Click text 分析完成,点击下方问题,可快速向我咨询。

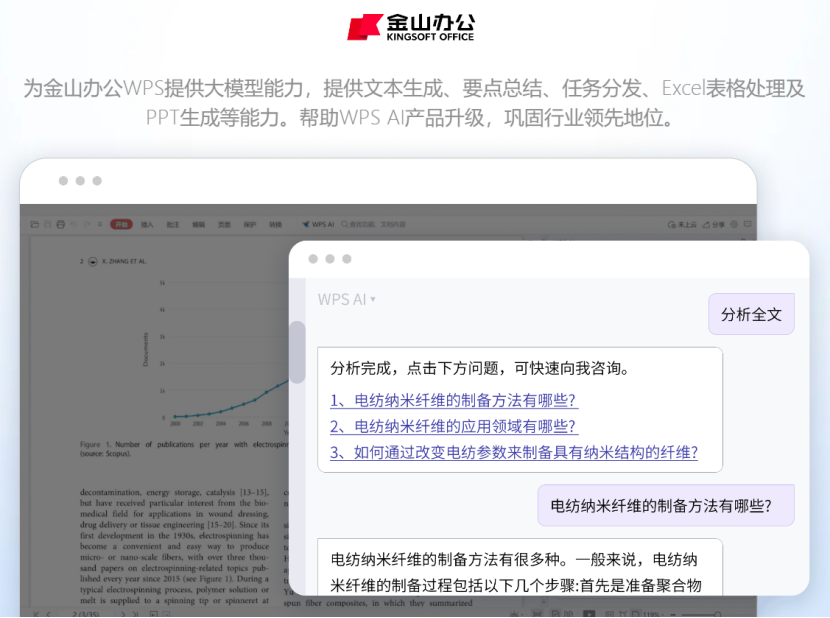[480, 368]
